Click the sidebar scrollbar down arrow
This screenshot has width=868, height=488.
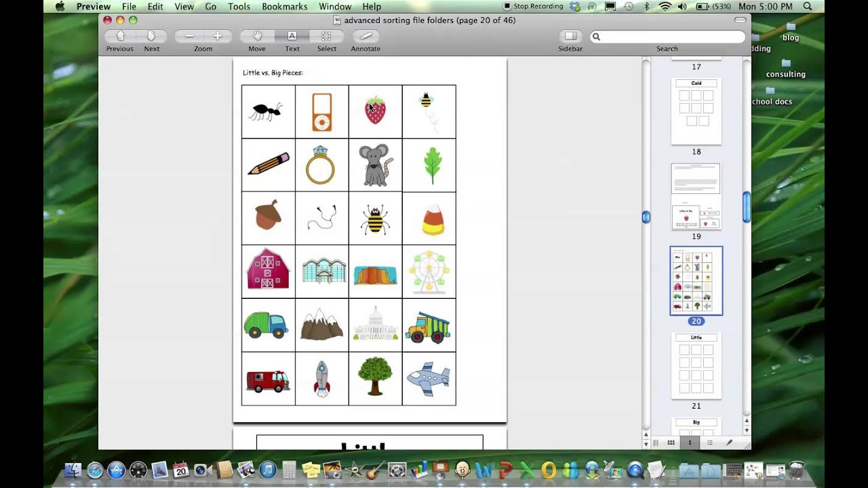747,430
